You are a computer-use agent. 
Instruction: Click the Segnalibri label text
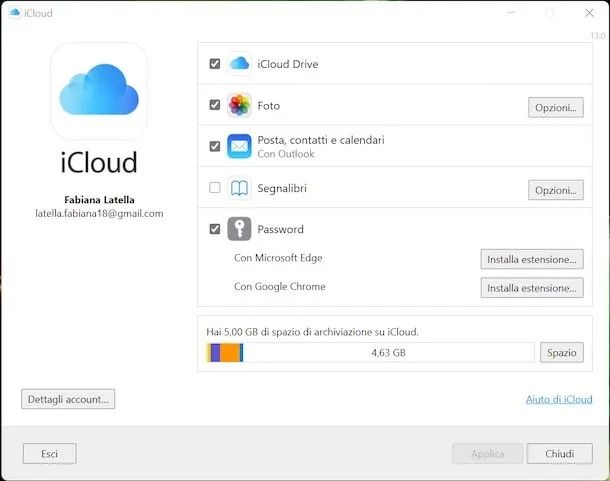282,188
